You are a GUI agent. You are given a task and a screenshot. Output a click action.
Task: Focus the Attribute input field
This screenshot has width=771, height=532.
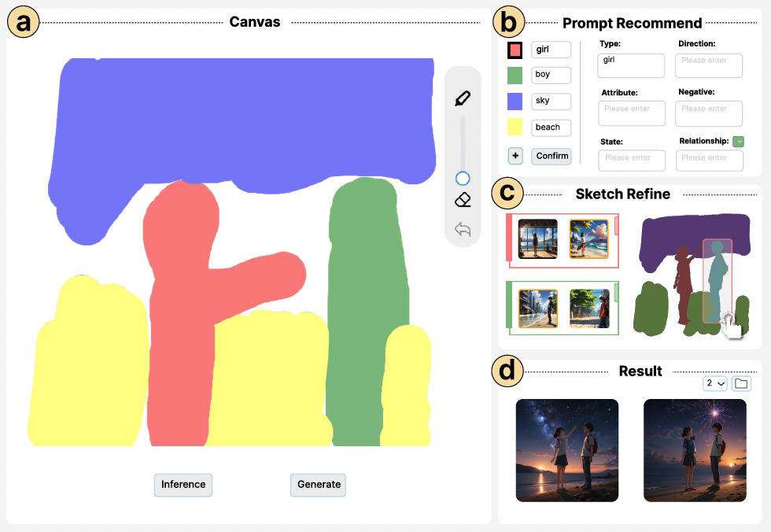(632, 113)
